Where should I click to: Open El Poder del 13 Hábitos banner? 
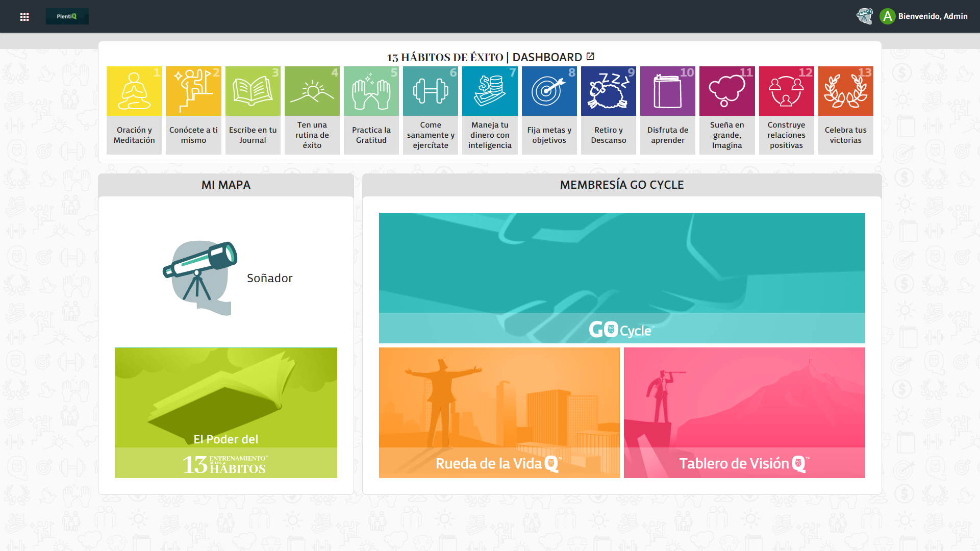click(226, 413)
